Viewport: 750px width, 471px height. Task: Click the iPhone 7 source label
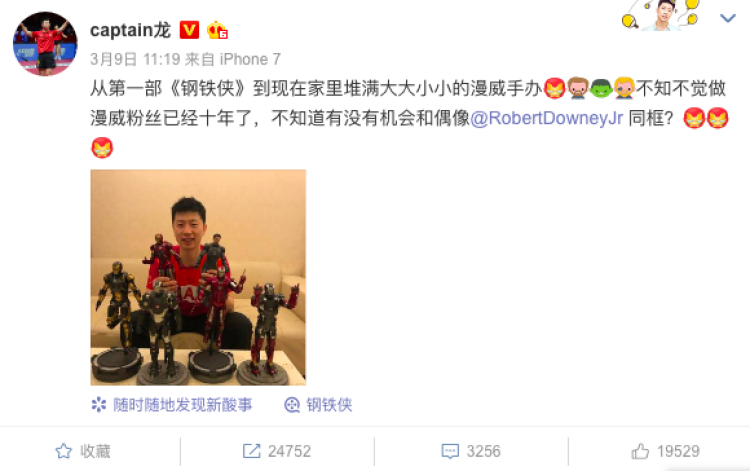250,59
